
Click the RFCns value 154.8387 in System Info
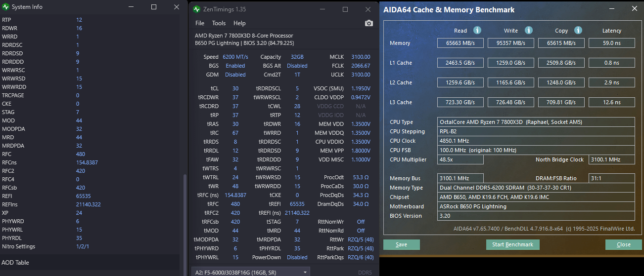(87, 162)
